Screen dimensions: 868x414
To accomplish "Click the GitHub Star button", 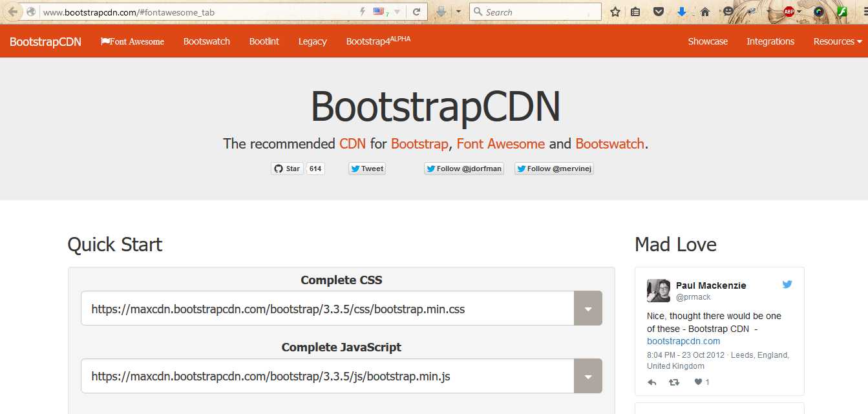I will (287, 169).
